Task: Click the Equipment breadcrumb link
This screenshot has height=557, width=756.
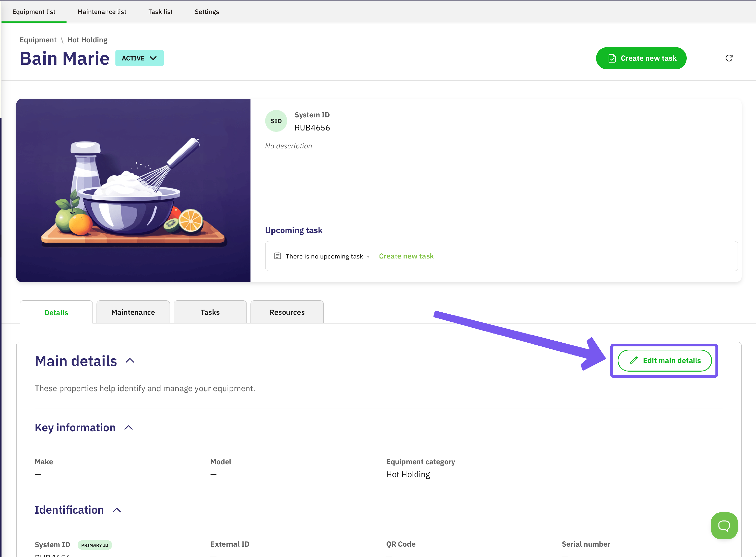Action: [x=38, y=40]
